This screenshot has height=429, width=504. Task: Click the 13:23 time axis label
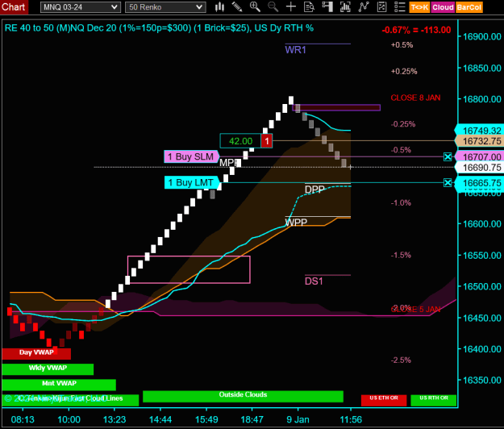pos(115,419)
